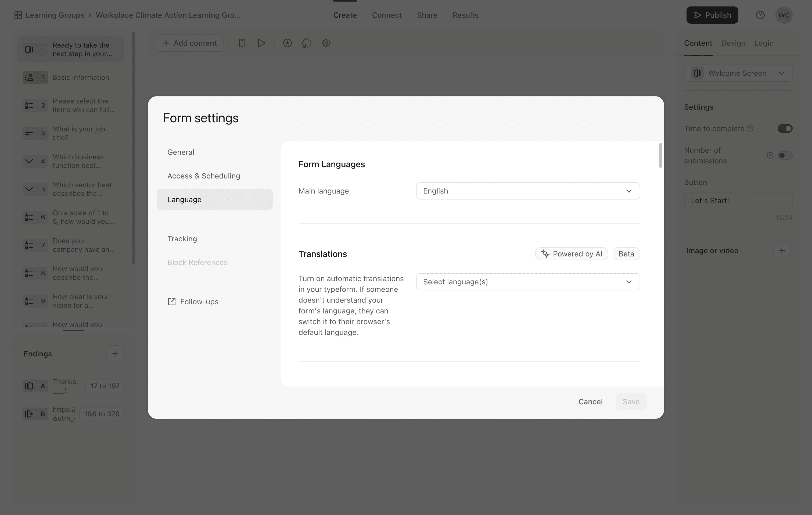Click the mobile preview icon in toolbar
812x515 pixels.
(x=242, y=43)
